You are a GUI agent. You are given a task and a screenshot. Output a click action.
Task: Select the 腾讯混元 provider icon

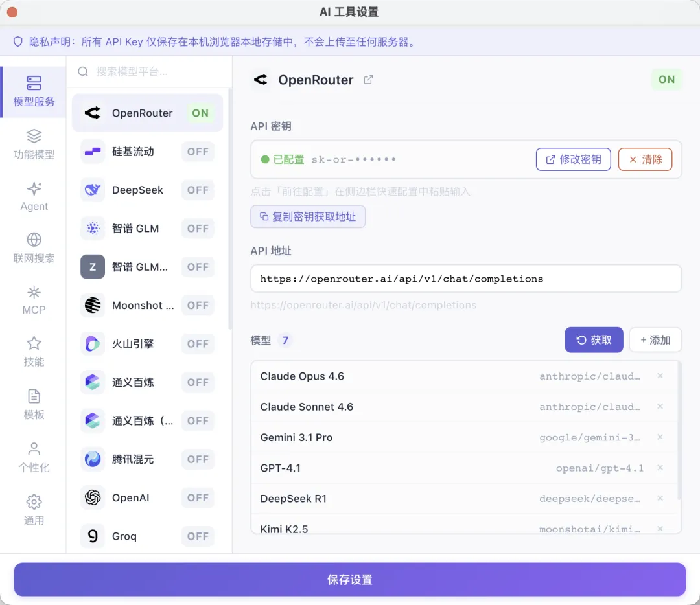[93, 459]
